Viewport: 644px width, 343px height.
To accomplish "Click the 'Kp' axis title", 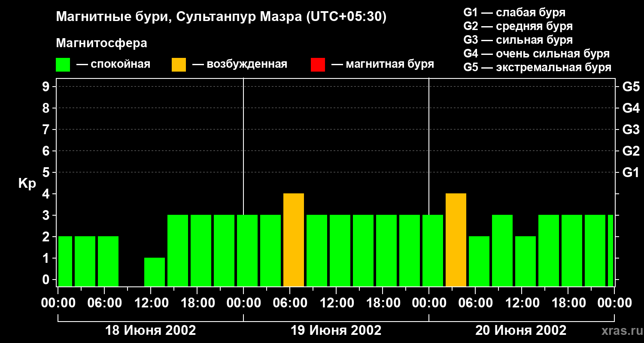I will 27,184.
